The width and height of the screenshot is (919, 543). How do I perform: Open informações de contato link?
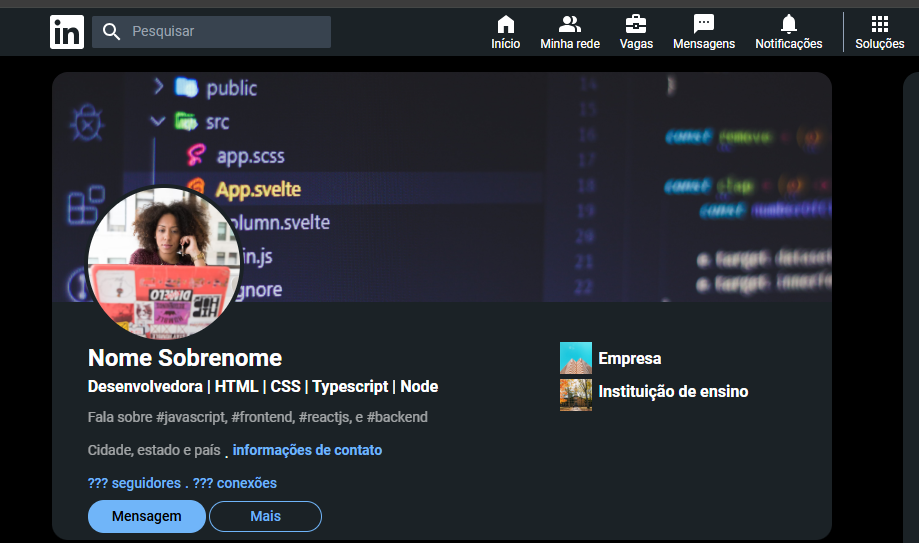coord(307,450)
